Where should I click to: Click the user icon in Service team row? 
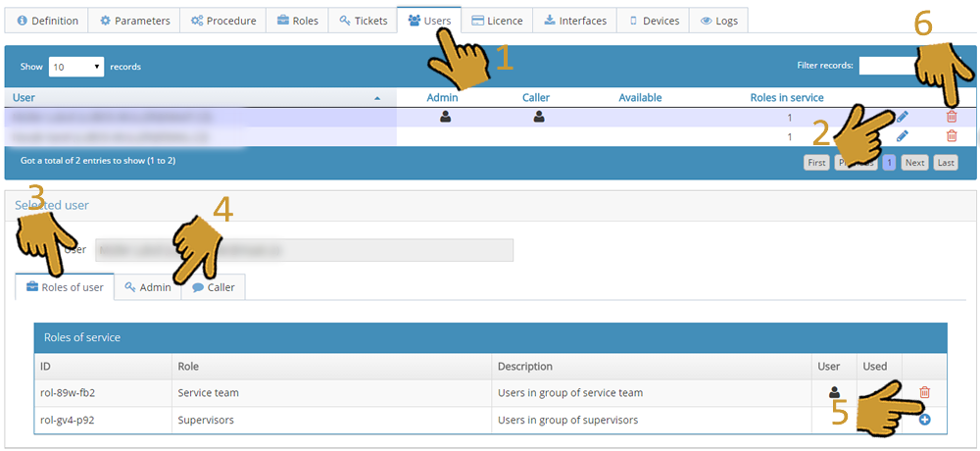click(834, 393)
